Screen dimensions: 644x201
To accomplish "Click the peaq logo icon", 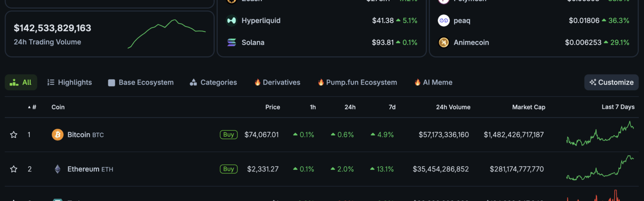I will [x=443, y=20].
